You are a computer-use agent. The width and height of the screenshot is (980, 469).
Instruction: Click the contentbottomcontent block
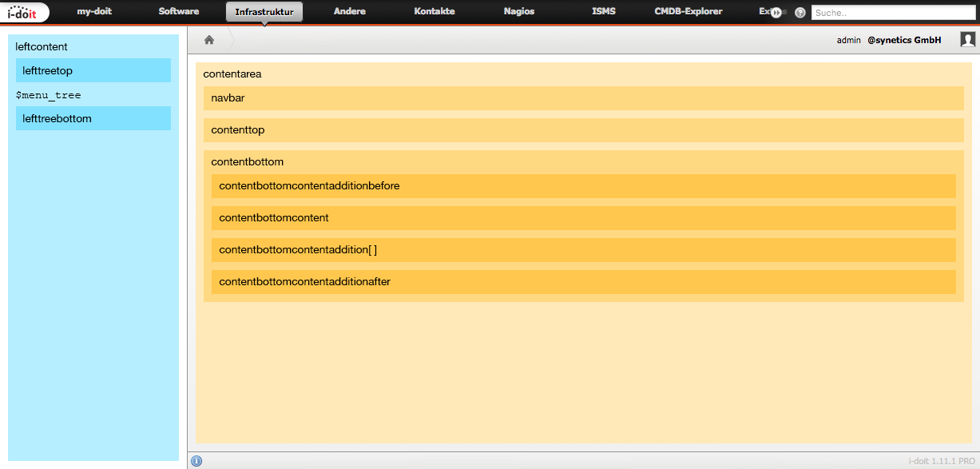(x=583, y=218)
